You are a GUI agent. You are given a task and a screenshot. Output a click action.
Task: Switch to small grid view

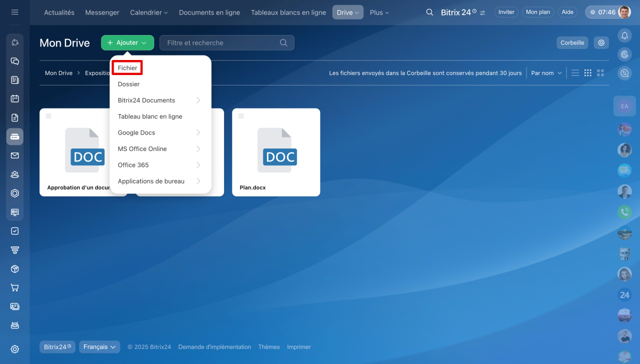click(x=588, y=73)
